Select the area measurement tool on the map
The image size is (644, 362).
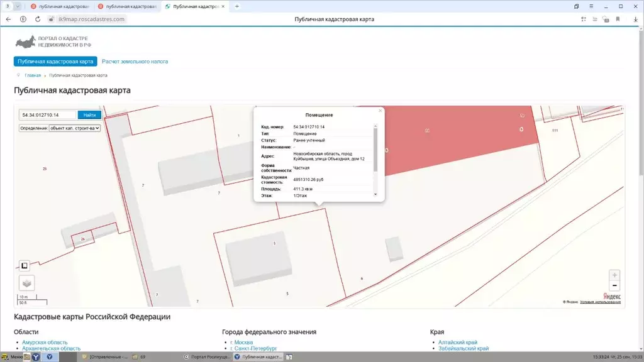coord(24,265)
